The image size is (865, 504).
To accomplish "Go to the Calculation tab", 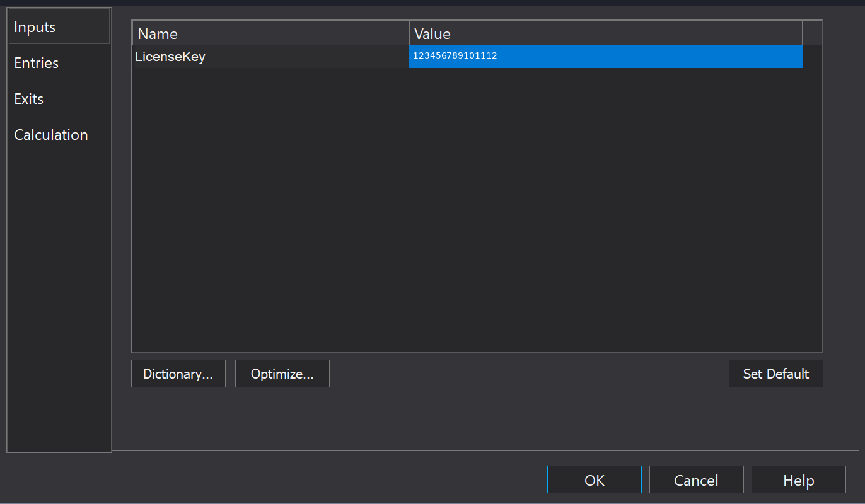I will (x=59, y=135).
